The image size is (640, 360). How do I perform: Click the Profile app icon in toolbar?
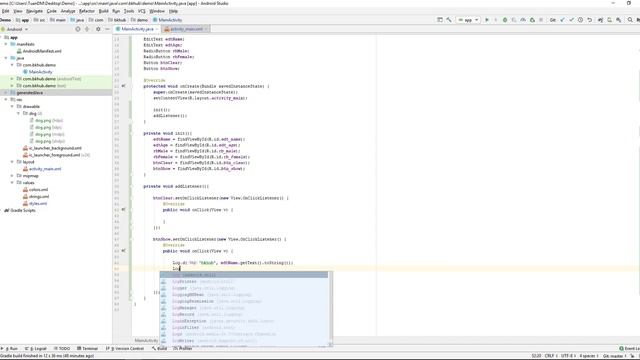pos(523,20)
